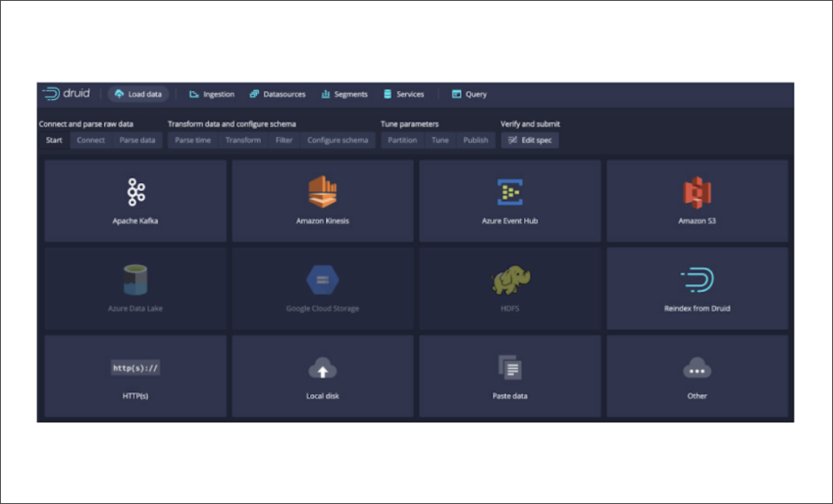Click the Azure Data Lake label
This screenshot has height=504, width=833.
[x=136, y=309]
